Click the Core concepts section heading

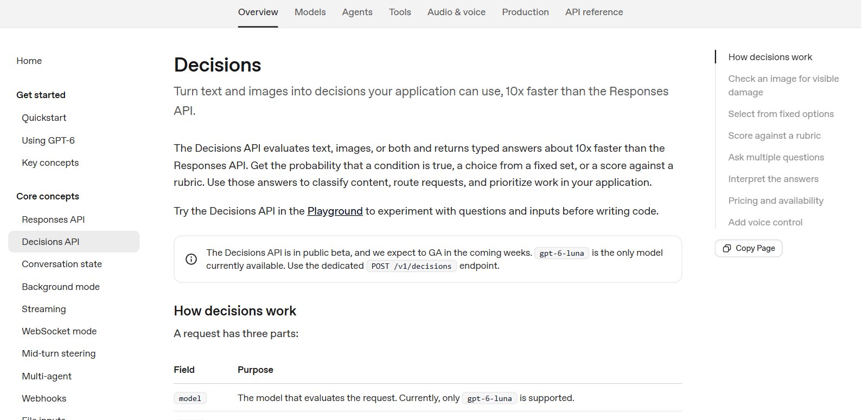click(x=48, y=196)
